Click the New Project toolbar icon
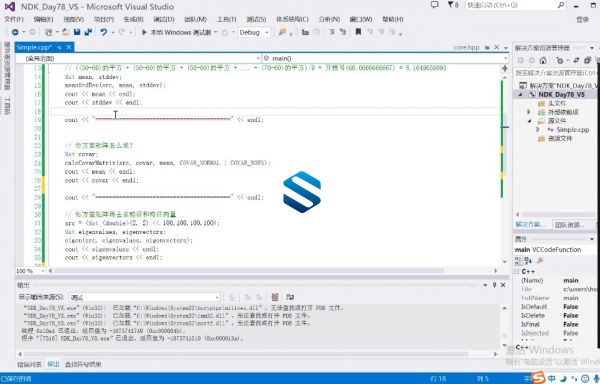Screen dimensions: 600x384 (x=48, y=33)
